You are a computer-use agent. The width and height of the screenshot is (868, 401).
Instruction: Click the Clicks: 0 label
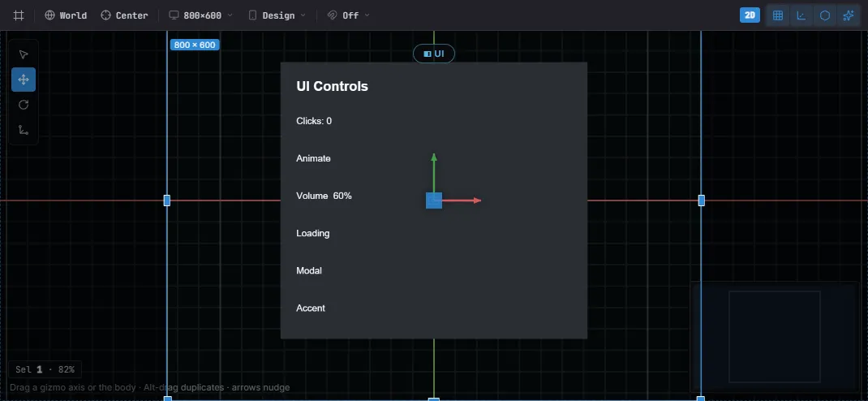click(x=314, y=121)
